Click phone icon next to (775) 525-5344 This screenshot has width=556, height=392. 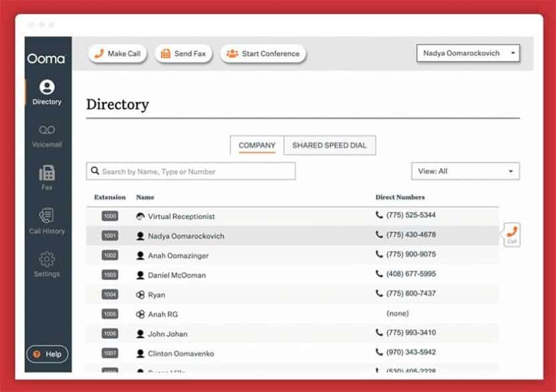click(x=380, y=216)
